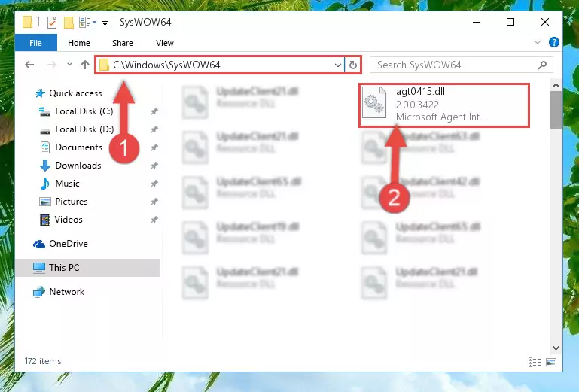Viewport: 579px width, 392px height.
Task: Open Local Disk (D:) in the sidebar
Action: click(84, 129)
